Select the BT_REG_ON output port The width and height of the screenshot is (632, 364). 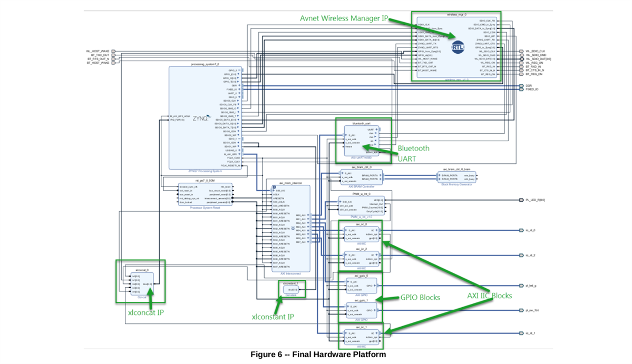[x=521, y=74]
